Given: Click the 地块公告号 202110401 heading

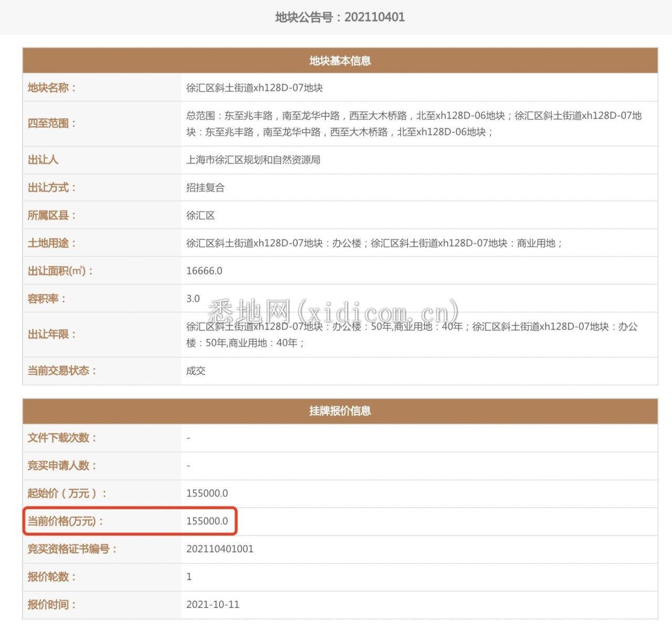Looking at the screenshot, I should [x=340, y=17].
